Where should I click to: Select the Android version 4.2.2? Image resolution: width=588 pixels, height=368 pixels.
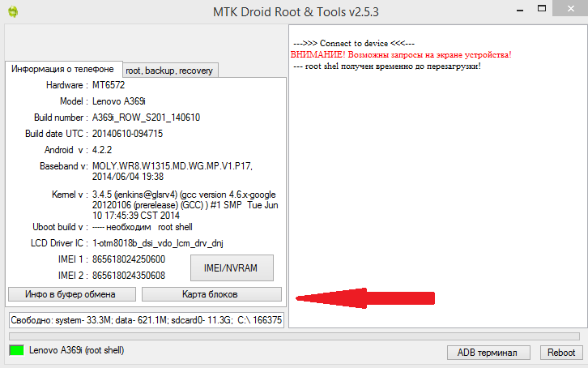point(102,150)
